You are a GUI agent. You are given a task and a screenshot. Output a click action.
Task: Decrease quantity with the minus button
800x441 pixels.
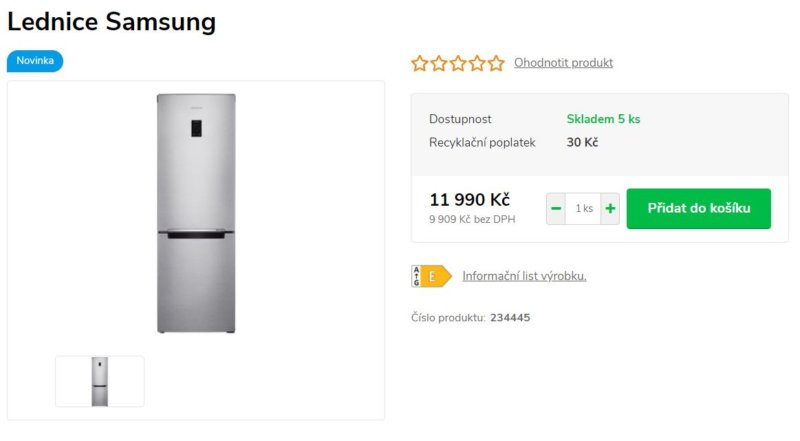point(556,208)
